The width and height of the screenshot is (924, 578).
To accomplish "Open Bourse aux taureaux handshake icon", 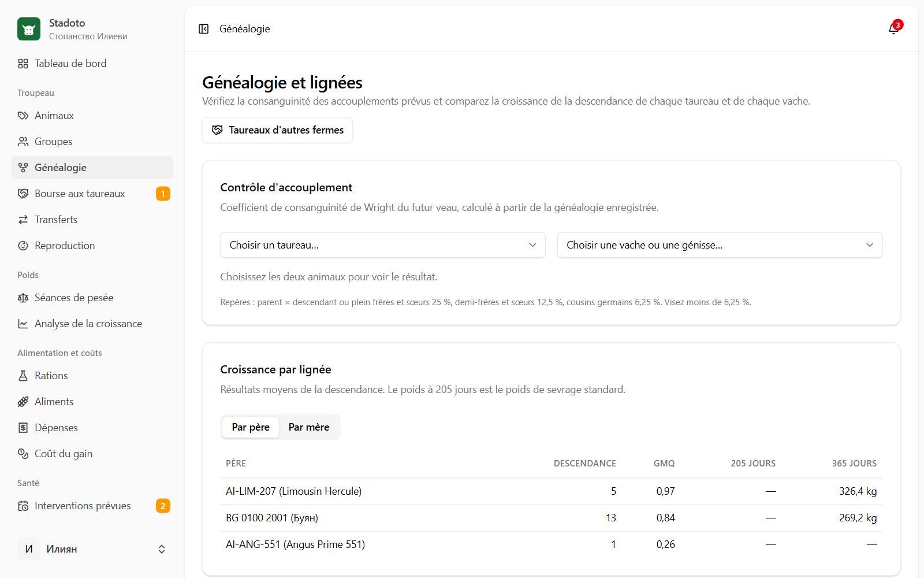I will tap(23, 194).
